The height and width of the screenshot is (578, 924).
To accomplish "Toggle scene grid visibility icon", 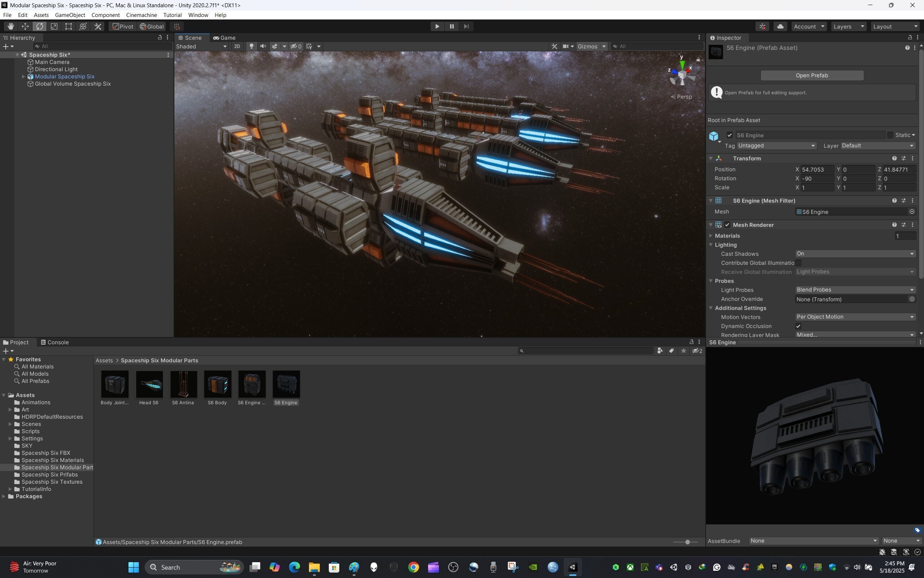I will (x=309, y=46).
